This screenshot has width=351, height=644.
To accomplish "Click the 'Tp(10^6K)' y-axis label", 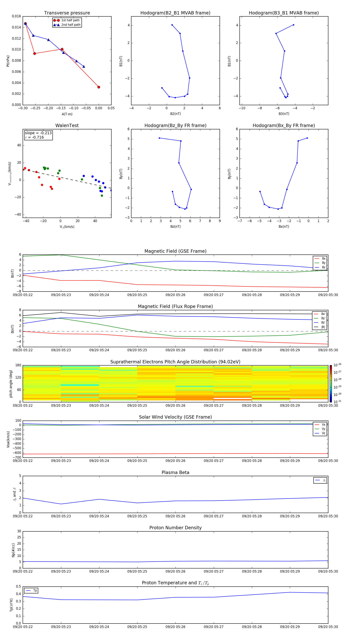I will click(x=11, y=605).
